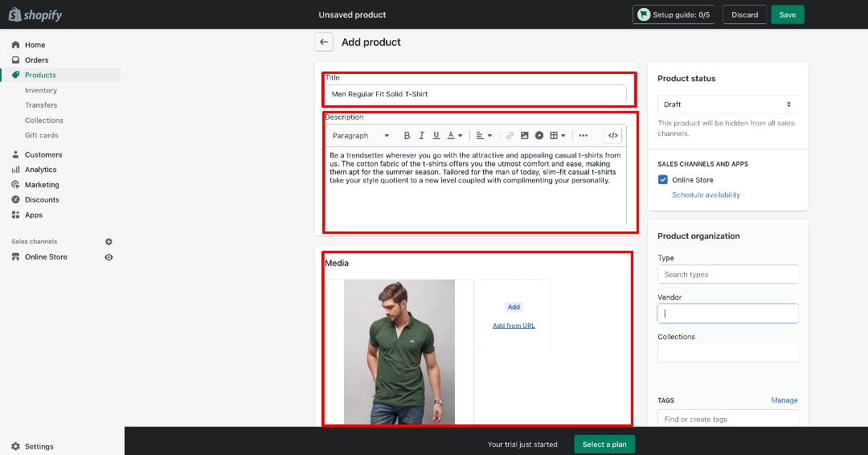Viewport: 868px width, 455px height.
Task: Open Settings in the sidebar
Action: (39, 446)
